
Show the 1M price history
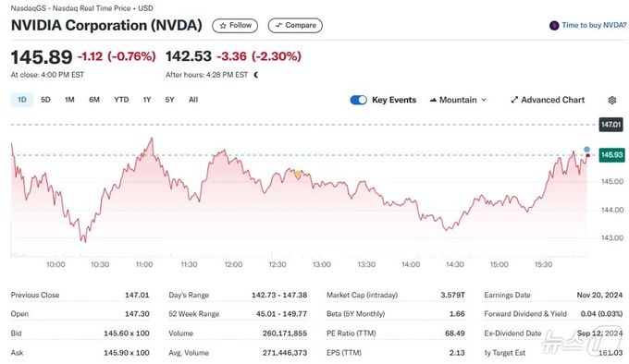69,100
